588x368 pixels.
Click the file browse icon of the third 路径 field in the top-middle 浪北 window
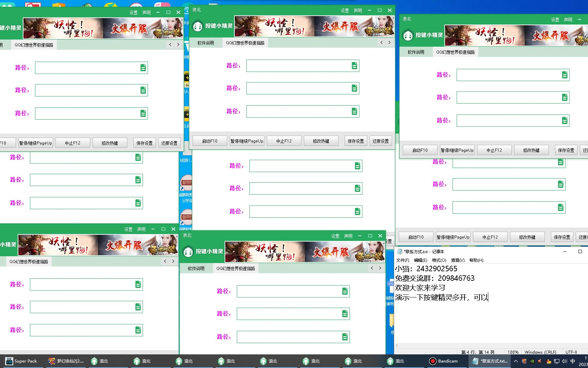pos(354,111)
